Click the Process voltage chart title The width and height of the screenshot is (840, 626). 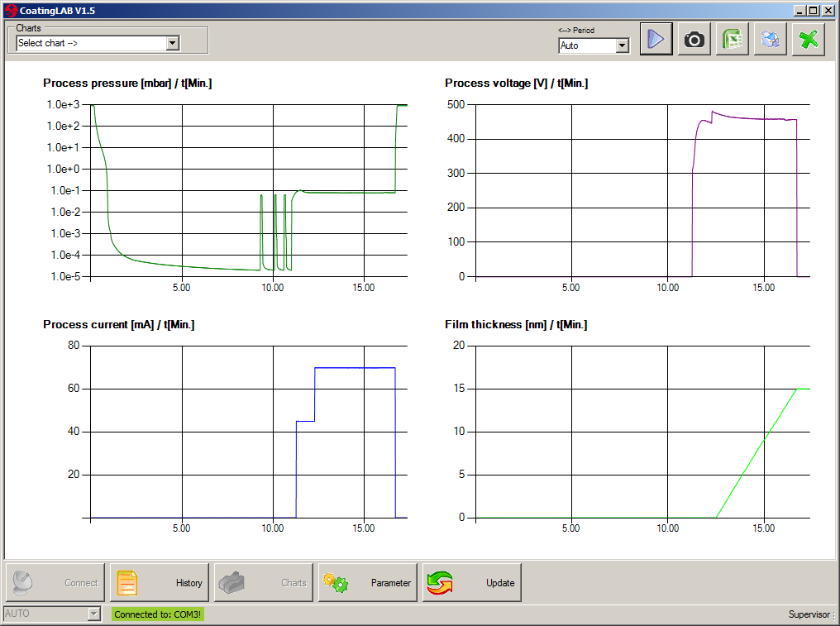[x=517, y=83]
